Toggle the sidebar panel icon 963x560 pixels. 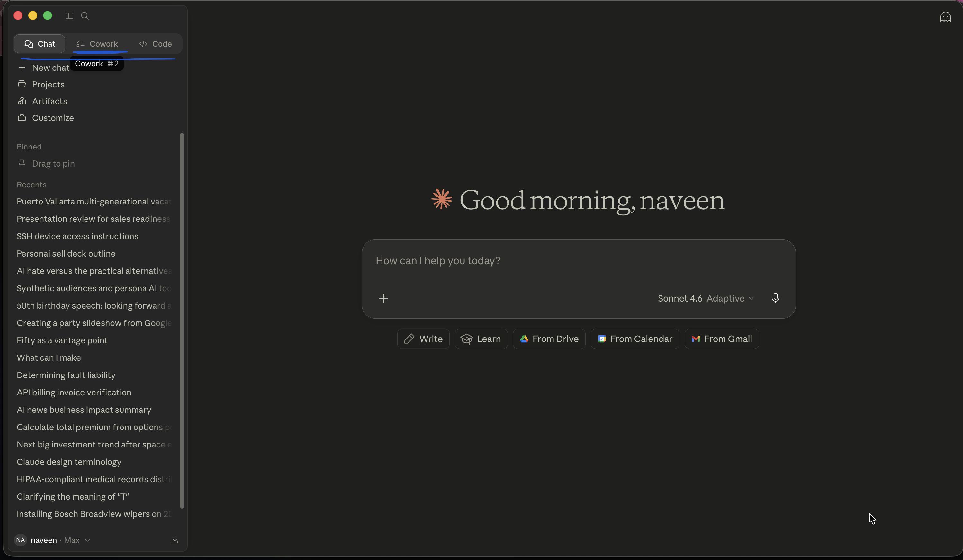pyautogui.click(x=69, y=16)
